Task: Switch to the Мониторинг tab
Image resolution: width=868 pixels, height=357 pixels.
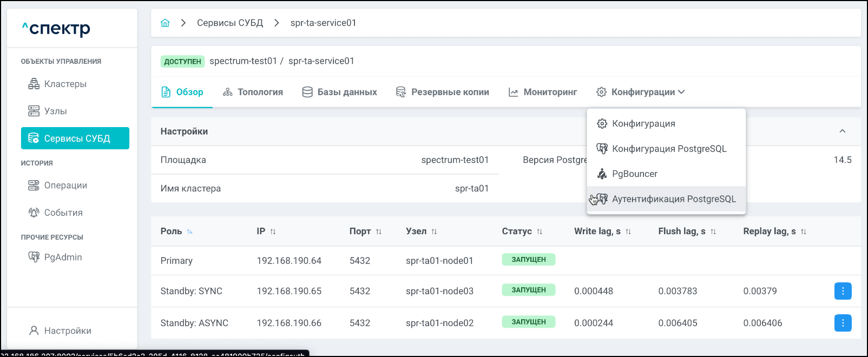Action: click(543, 92)
